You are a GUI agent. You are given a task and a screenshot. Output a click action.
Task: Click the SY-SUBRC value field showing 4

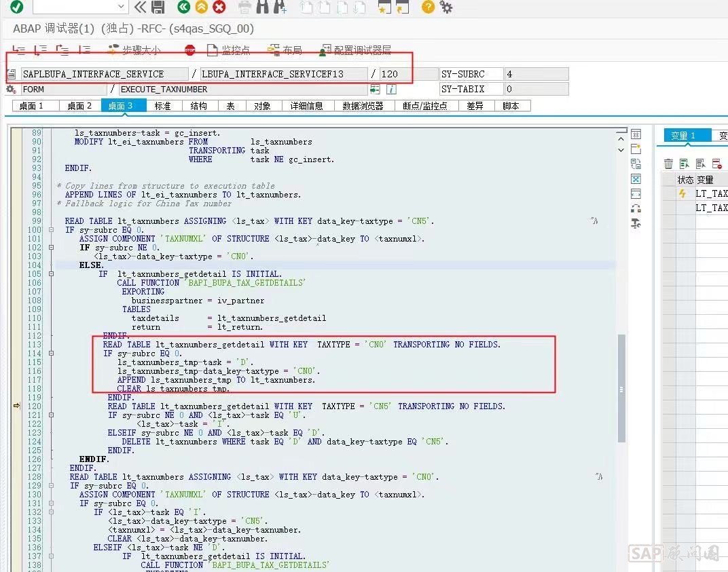(x=536, y=74)
